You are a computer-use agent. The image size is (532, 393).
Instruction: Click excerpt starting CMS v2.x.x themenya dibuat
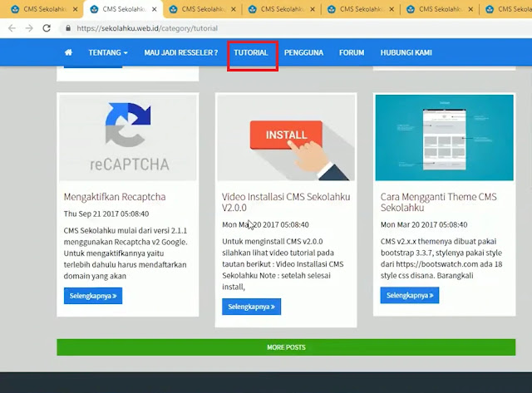[441, 258]
